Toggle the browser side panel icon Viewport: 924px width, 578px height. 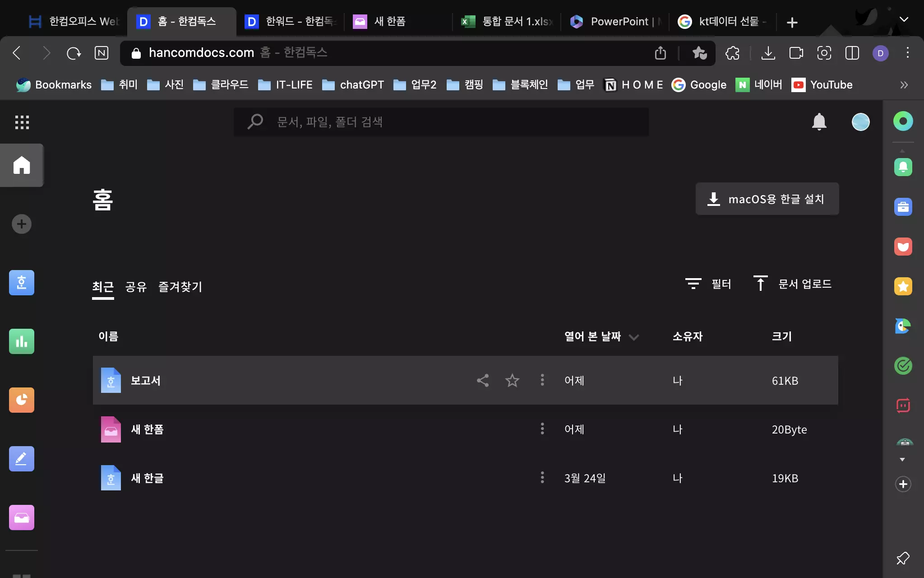click(x=852, y=53)
